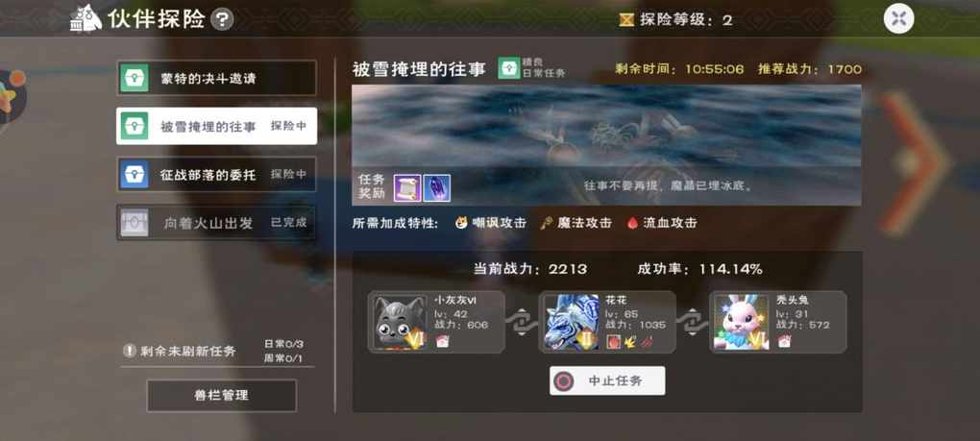Select the 被雪掩埋的往事 quest entry
The image size is (980, 441).
[216, 126]
